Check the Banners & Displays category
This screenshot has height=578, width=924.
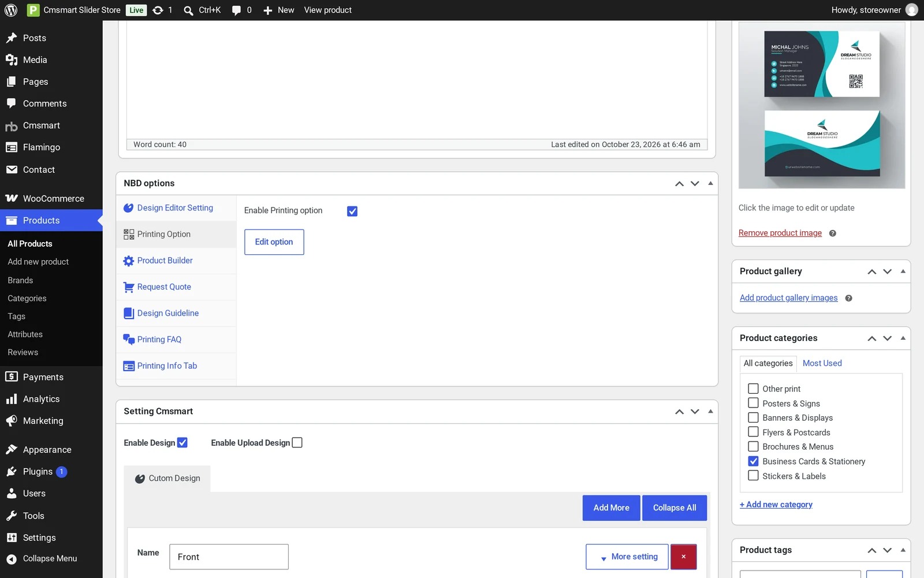pyautogui.click(x=753, y=417)
